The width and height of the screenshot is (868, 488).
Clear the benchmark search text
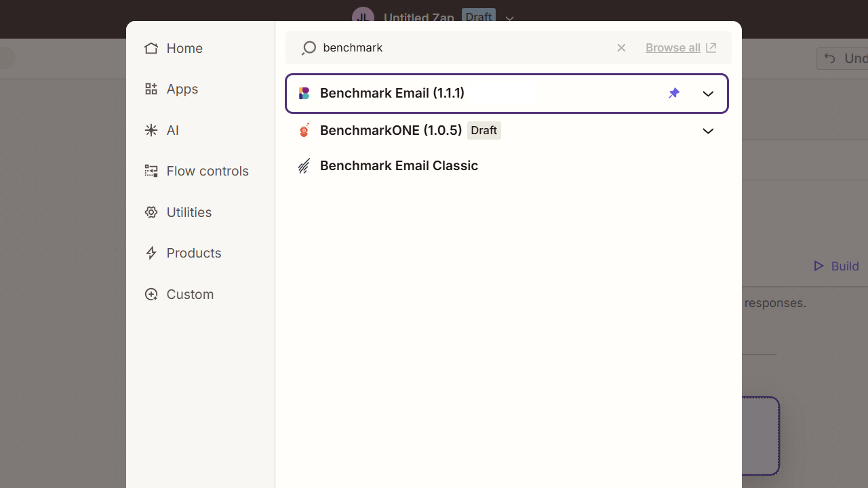point(621,47)
